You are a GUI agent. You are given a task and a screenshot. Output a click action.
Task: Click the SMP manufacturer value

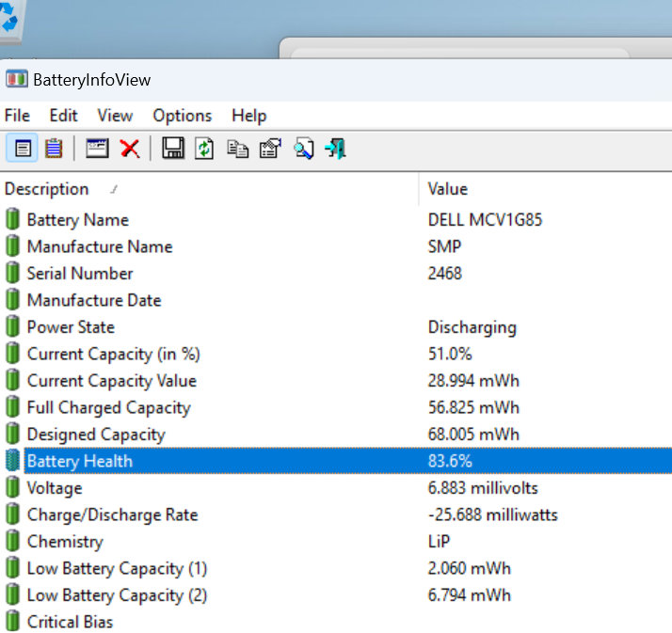point(444,246)
